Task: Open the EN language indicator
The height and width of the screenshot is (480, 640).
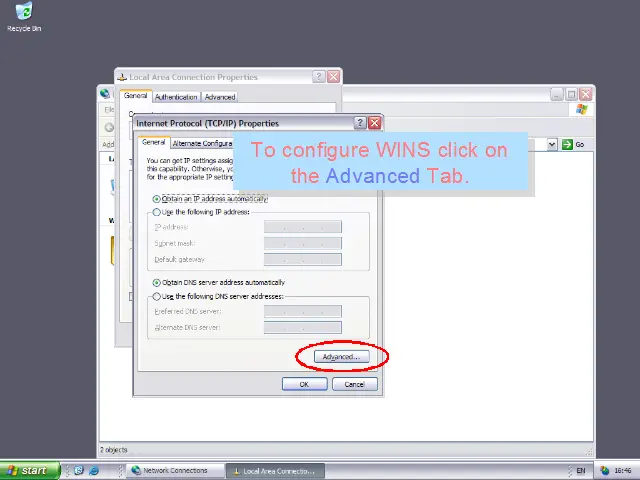Action: [x=580, y=471]
